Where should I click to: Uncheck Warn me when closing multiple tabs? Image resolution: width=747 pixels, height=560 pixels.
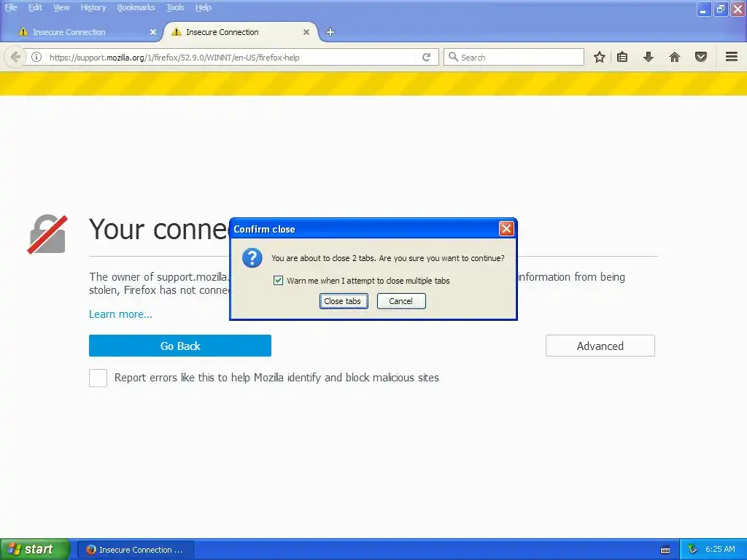pos(278,281)
